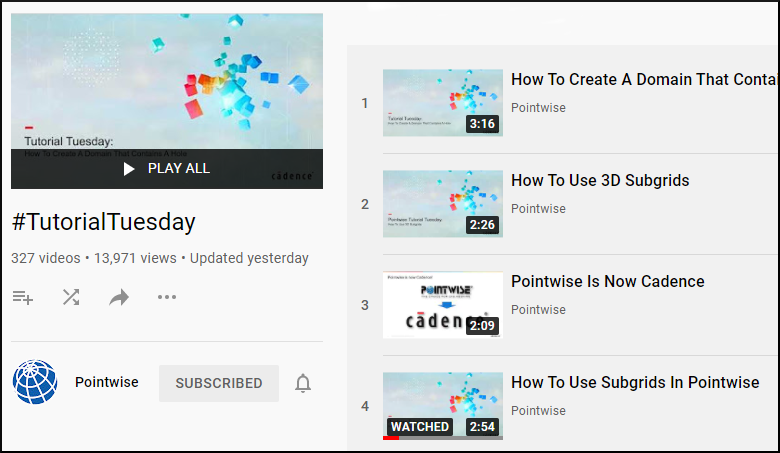
Task: Click 'How To Use Subgrids In Pointwise' title
Action: [635, 383]
